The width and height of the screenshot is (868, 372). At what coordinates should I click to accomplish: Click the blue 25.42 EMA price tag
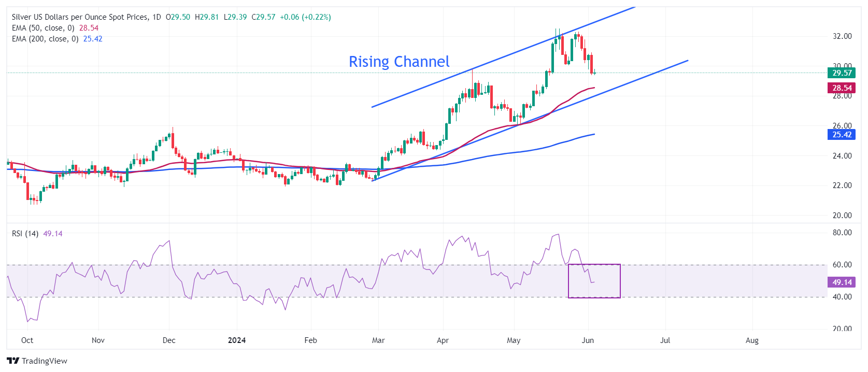(842, 135)
